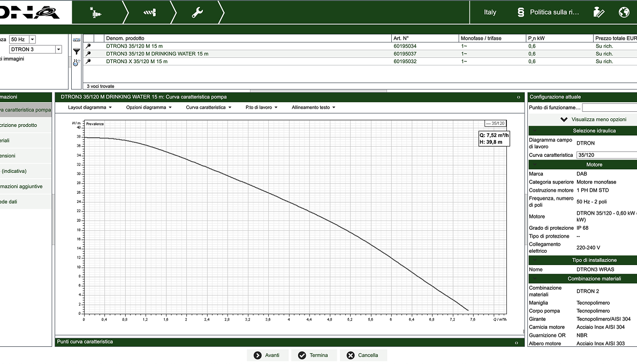Click article number 60195037
The width and height of the screenshot is (637, 364).
[x=405, y=54]
